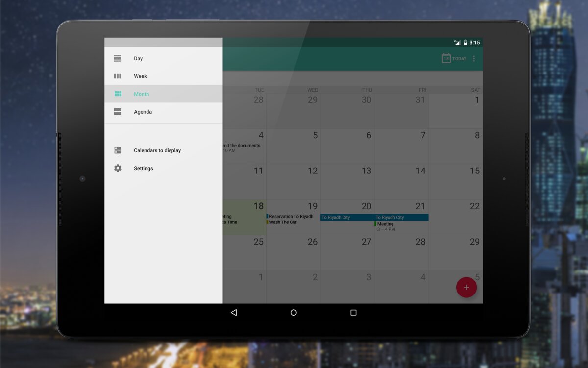Open the three-dot overflow menu
Image resolution: width=588 pixels, height=368 pixels.
pos(474,58)
